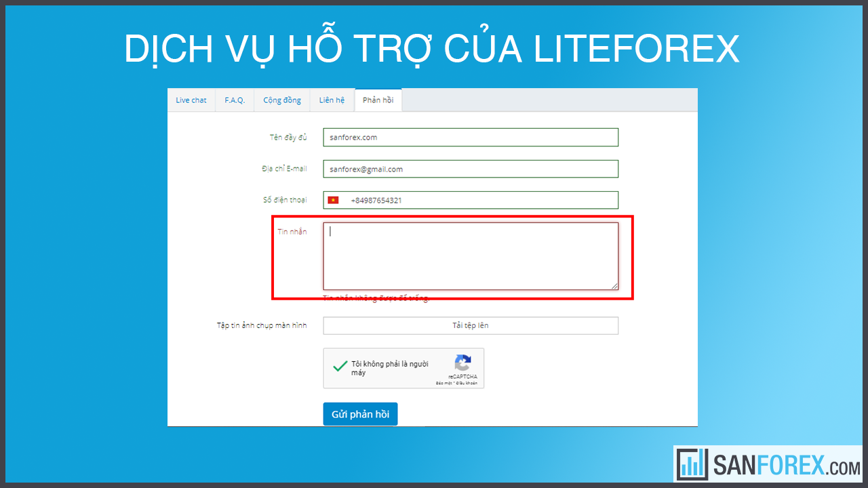This screenshot has height=488, width=868.
Task: Open the Live chat tab
Action: coord(191,100)
